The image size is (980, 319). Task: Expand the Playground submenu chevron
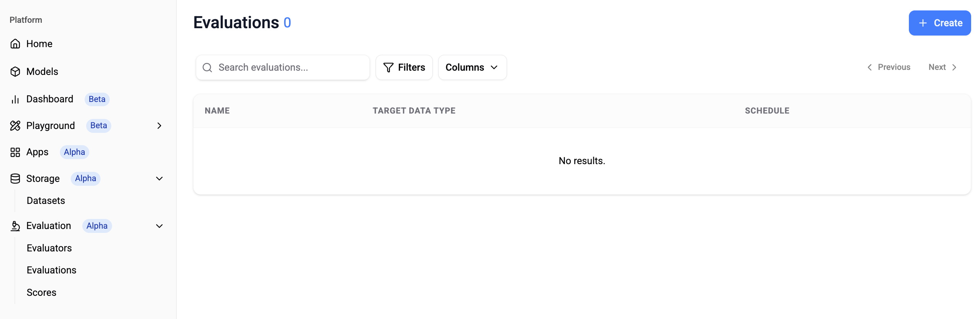coord(159,126)
